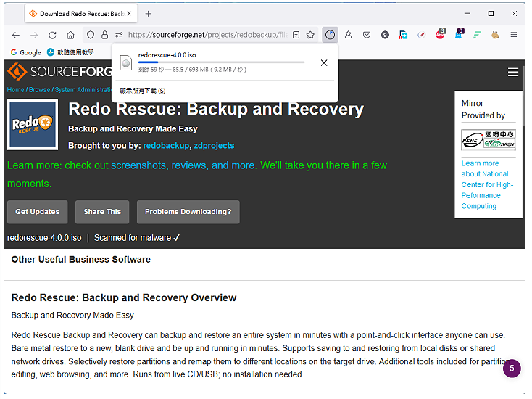Click the redorescue-4.0.0.iso download file icon
532x399 pixels.
coord(126,62)
